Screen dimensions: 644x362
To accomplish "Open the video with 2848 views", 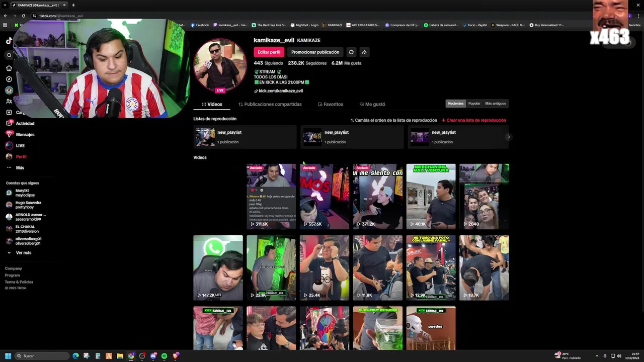I will [x=484, y=197].
